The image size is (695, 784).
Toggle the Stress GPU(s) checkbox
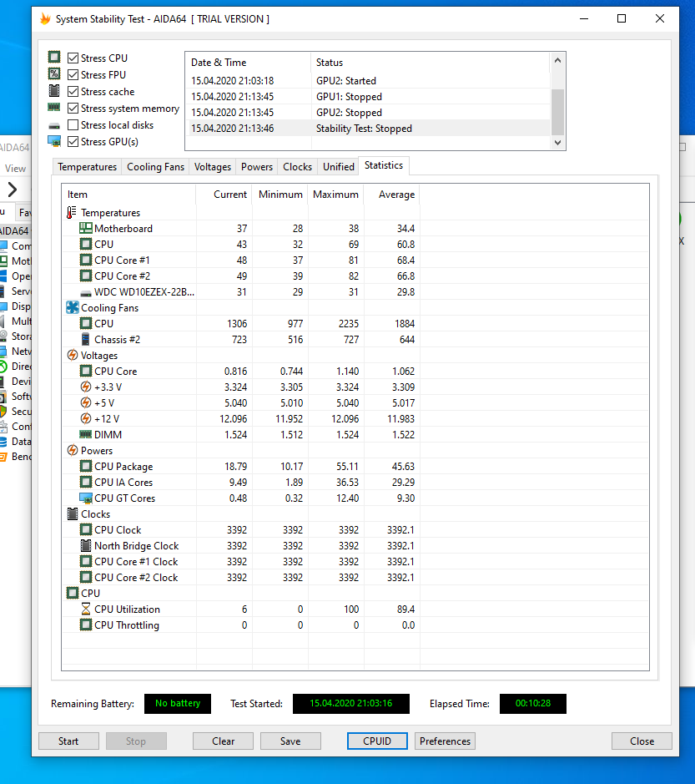click(73, 141)
